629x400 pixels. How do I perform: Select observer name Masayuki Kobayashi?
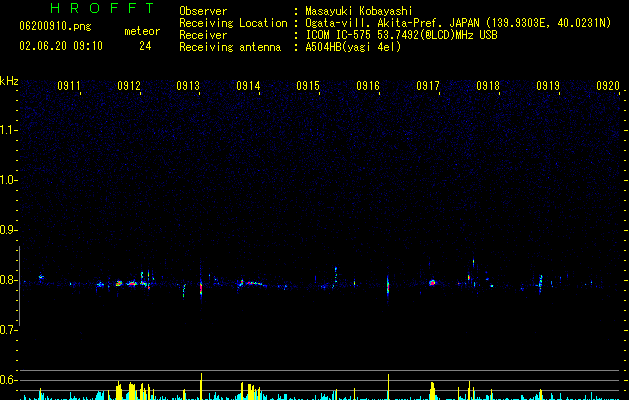tap(359, 11)
